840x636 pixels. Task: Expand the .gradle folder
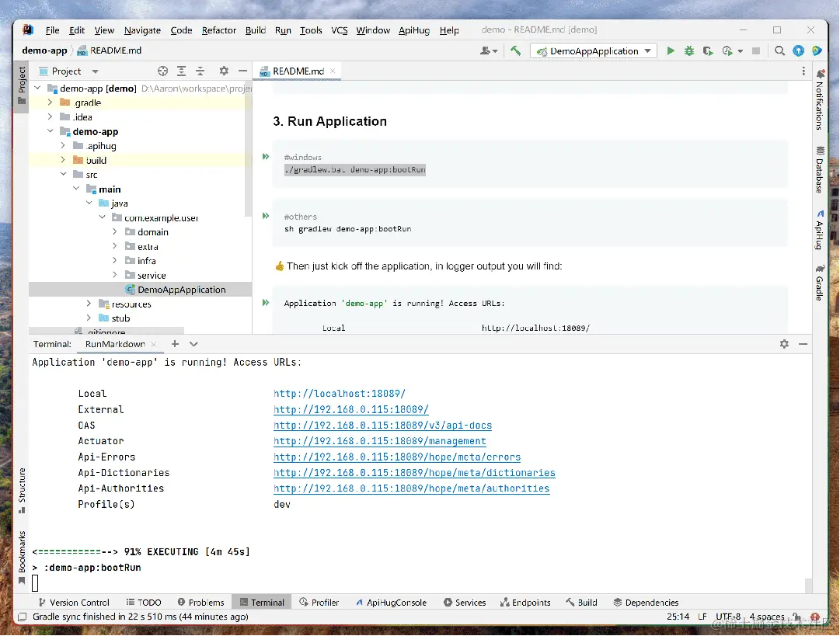[x=50, y=103]
